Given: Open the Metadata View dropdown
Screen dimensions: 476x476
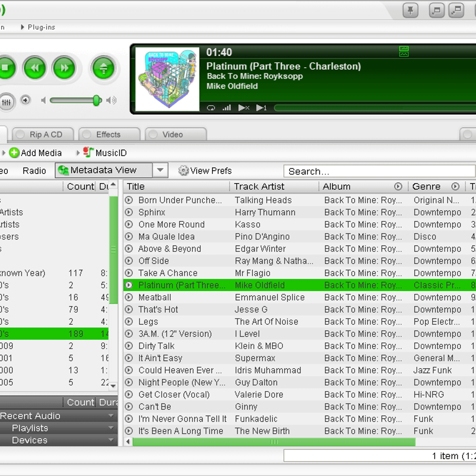Looking at the screenshot, I should coord(160,170).
